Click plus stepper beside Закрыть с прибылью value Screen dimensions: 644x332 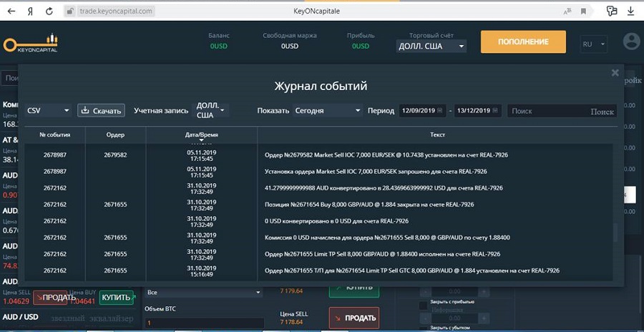[x=484, y=292]
